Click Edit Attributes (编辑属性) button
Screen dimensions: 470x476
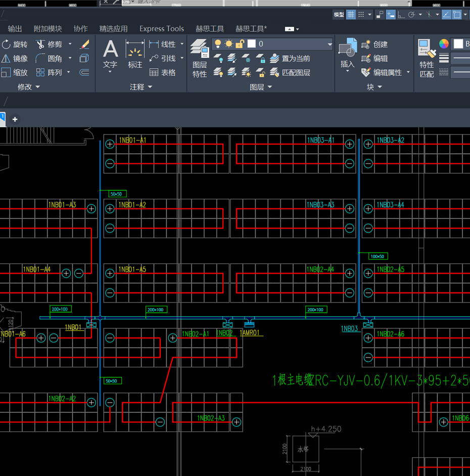(382, 72)
